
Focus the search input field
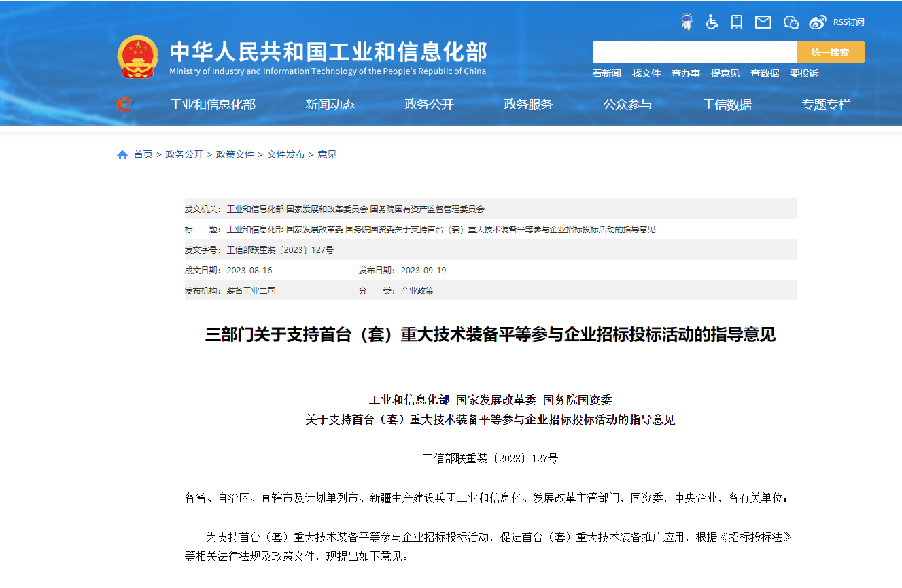click(x=695, y=52)
